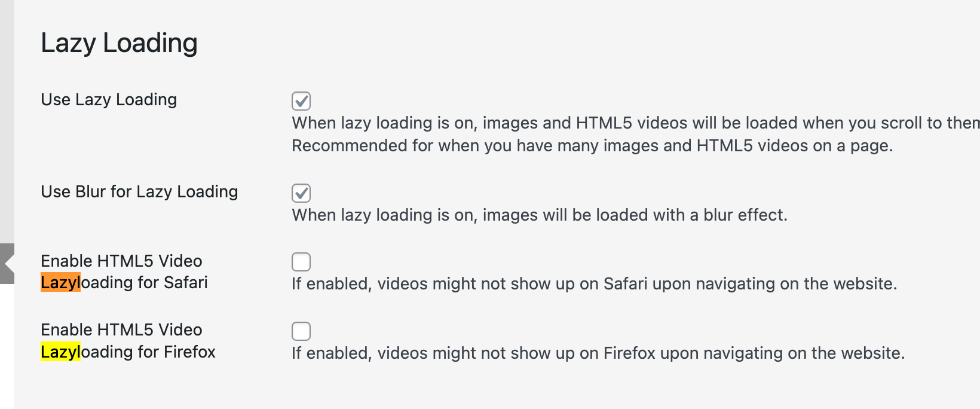Click the Safari videos might not show description
Screen dimensions: 980x409
click(594, 283)
